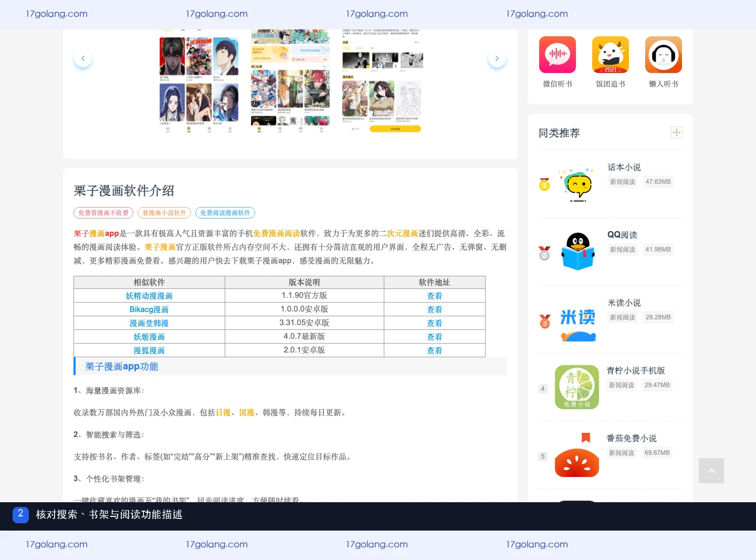Open the 话本小说 title link
The height and width of the screenshot is (560, 756).
(x=624, y=167)
